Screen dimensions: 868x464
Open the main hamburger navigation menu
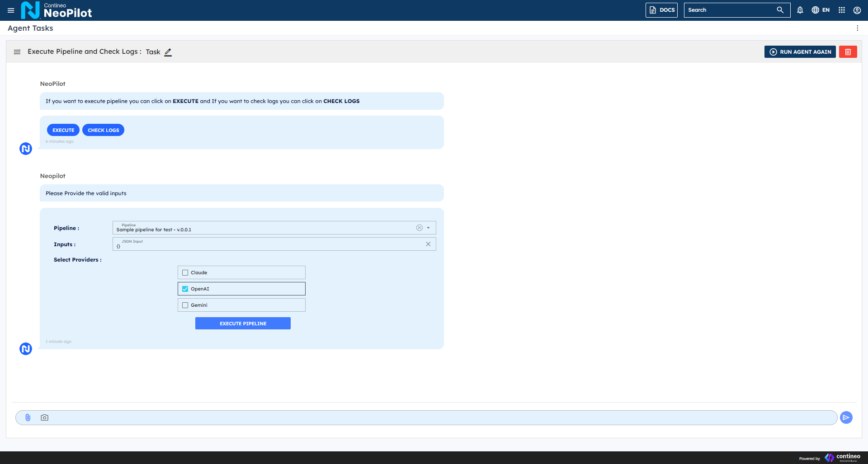tap(11, 10)
